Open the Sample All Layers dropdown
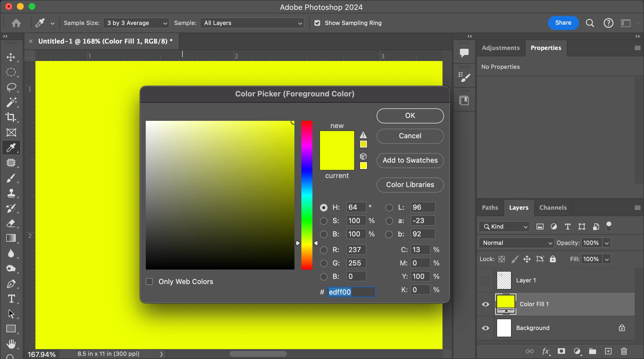Viewport: 644px width, 359px height. pyautogui.click(x=252, y=23)
